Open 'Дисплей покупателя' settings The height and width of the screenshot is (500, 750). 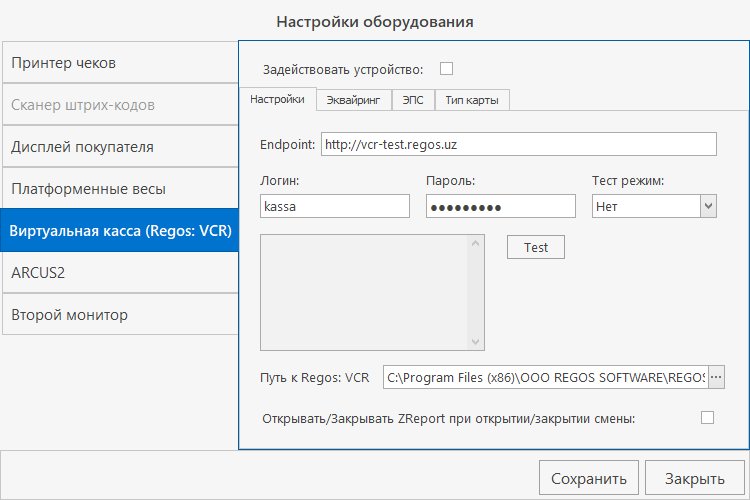point(120,147)
